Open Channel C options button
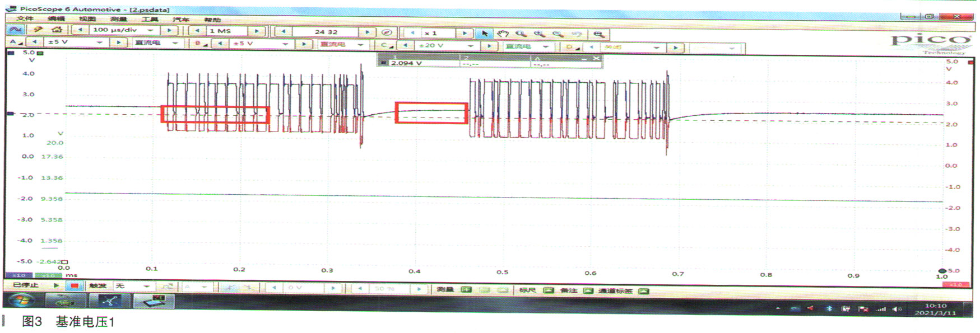 coord(386,45)
